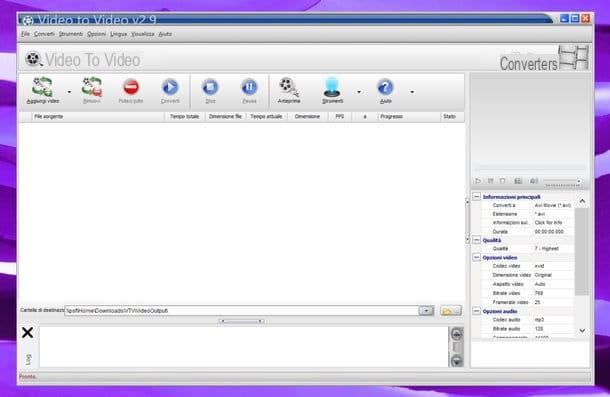Viewport: 610px width, 397px height.
Task: Click the log text area
Action: pos(244,347)
